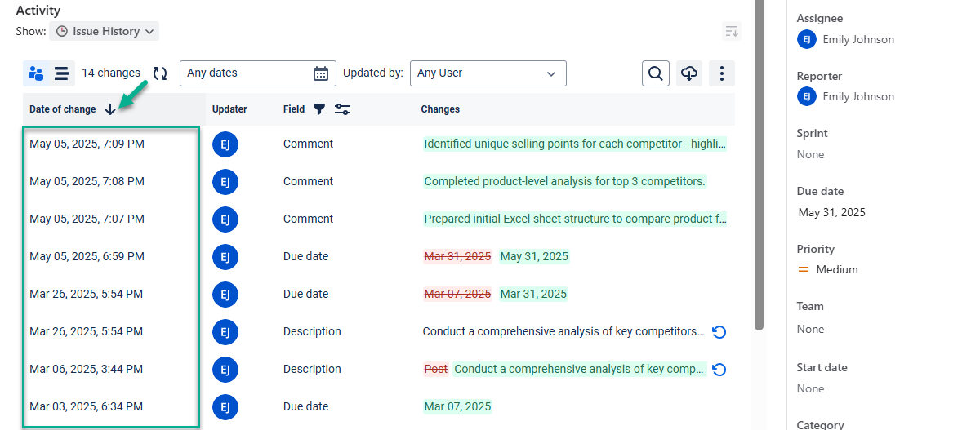Click the Medium priority value
This screenshot has width=980, height=430.
pyautogui.click(x=836, y=269)
